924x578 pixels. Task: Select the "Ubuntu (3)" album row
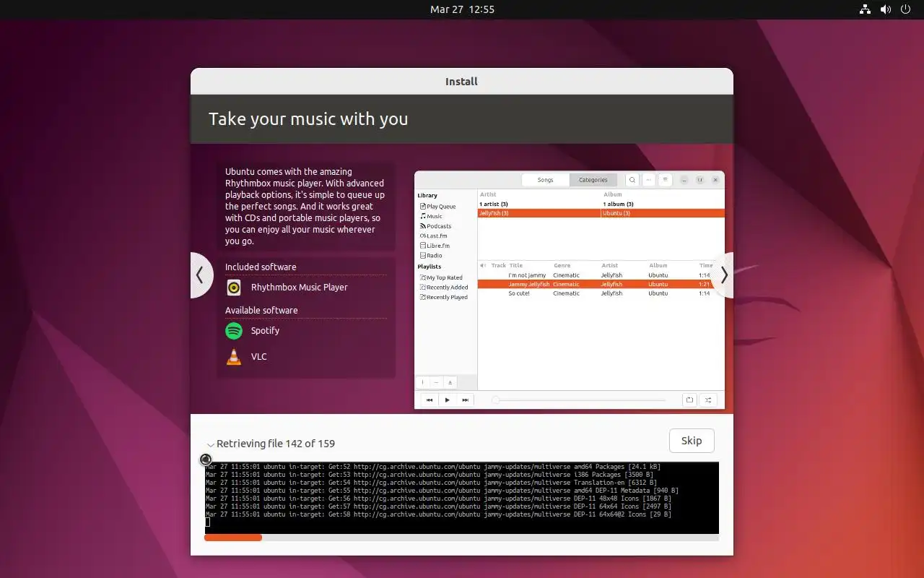click(663, 213)
